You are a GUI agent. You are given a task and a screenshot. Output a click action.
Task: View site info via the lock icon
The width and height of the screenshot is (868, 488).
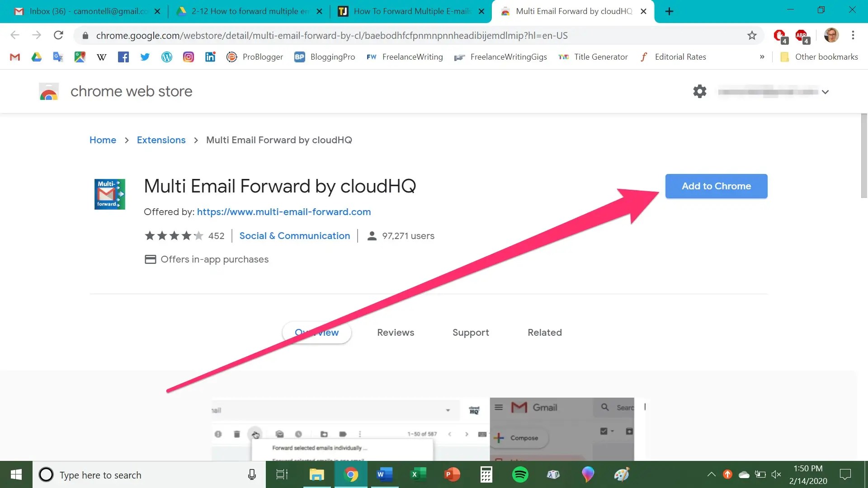tap(85, 35)
